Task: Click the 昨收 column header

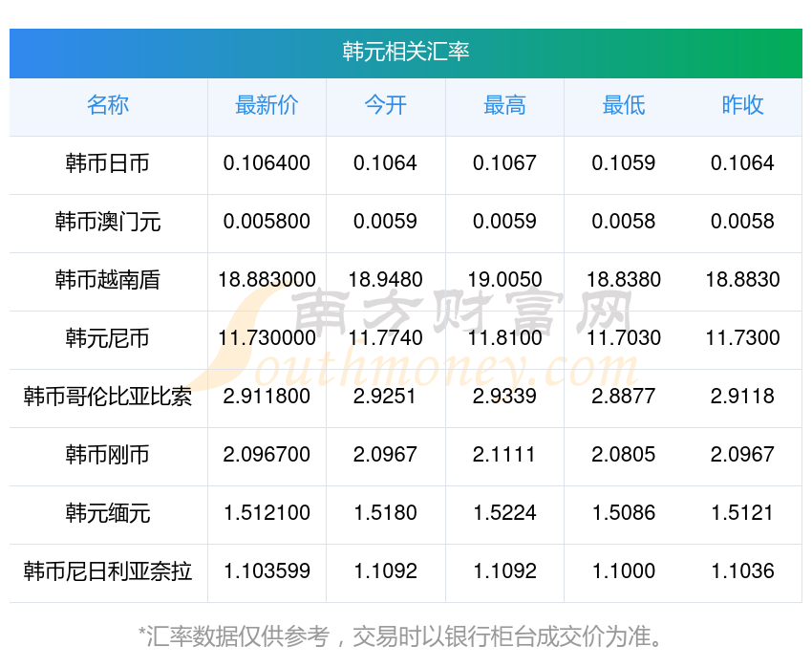Action: pyautogui.click(x=742, y=105)
